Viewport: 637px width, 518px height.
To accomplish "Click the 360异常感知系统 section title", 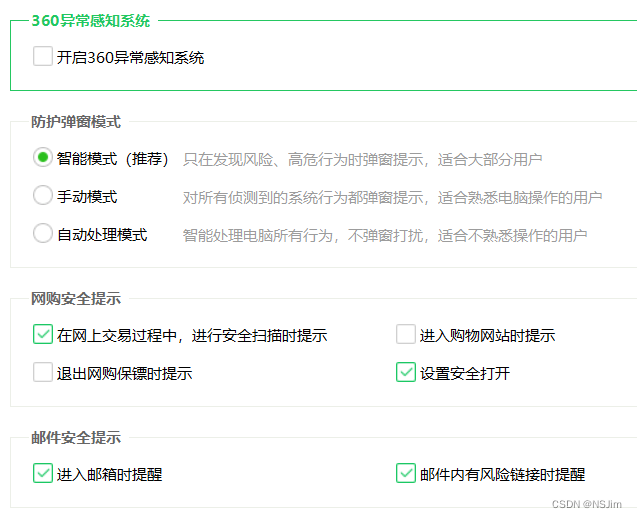I will (91, 21).
